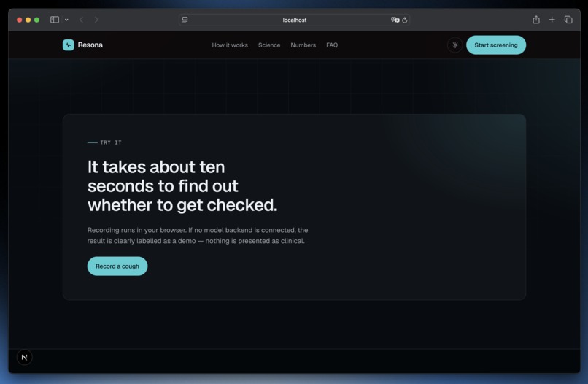Viewport: 588px width, 384px height.
Task: Go forward with the browser forward arrow
Action: tap(96, 20)
